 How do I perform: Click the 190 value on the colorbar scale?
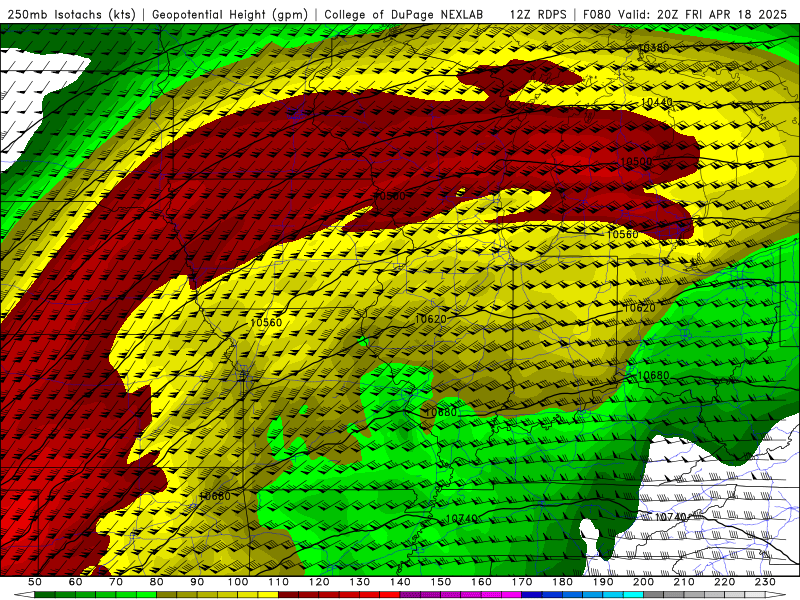[603, 582]
